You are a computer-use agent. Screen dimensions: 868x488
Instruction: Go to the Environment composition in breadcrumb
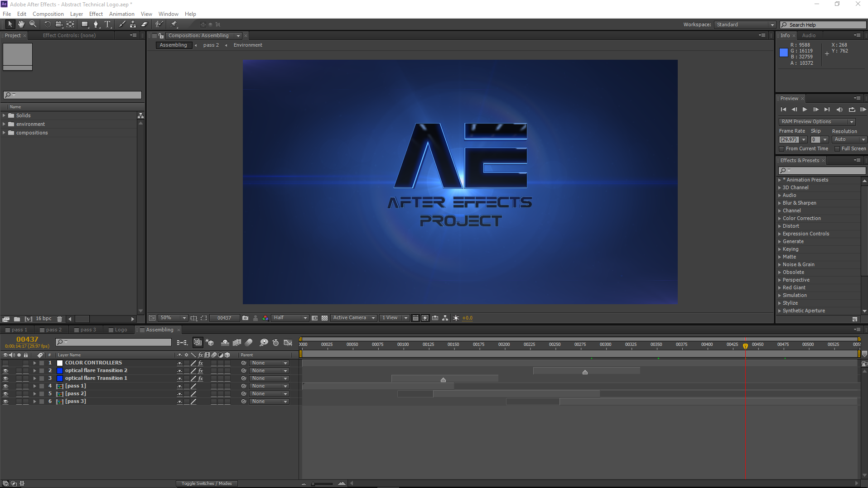pos(248,45)
